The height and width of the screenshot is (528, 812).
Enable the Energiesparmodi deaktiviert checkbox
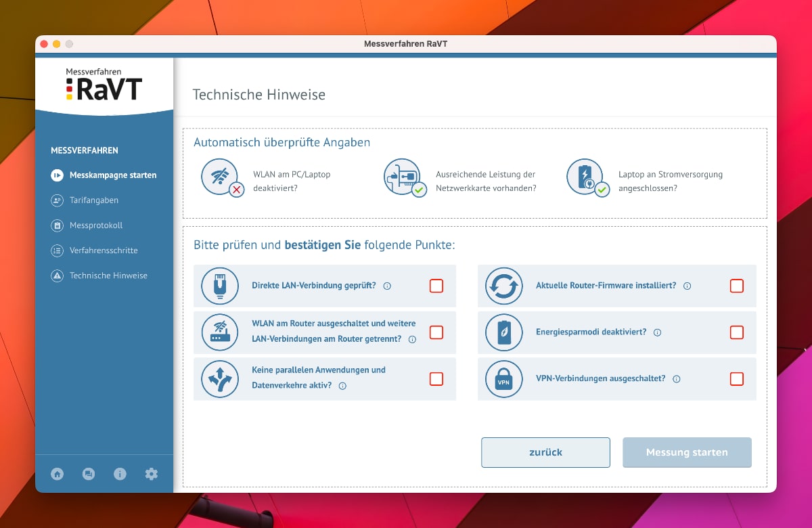tap(736, 332)
